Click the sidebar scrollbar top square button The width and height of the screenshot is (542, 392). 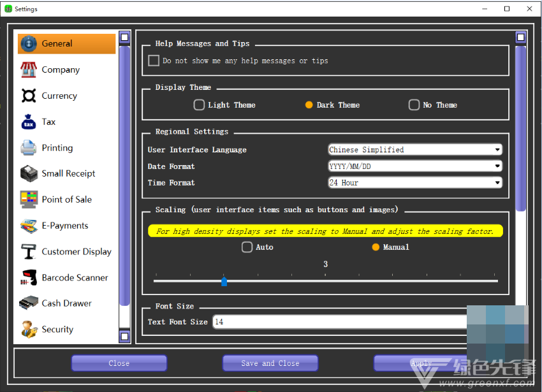click(x=125, y=38)
